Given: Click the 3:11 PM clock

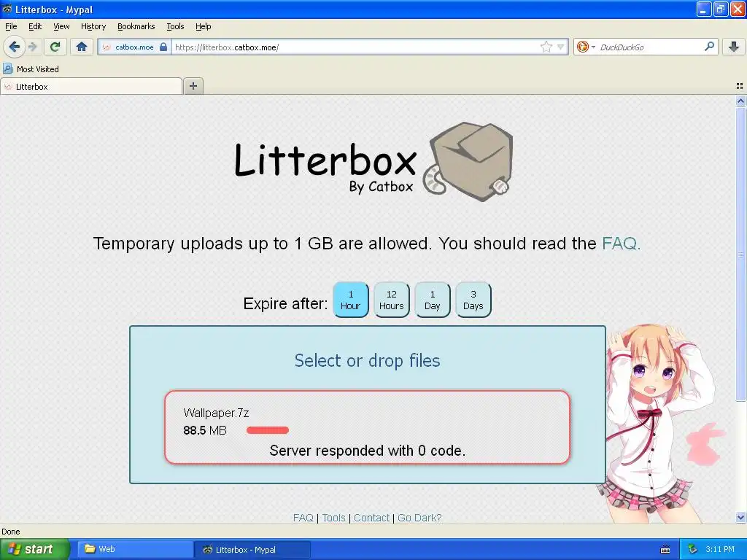Looking at the screenshot, I should [720, 549].
